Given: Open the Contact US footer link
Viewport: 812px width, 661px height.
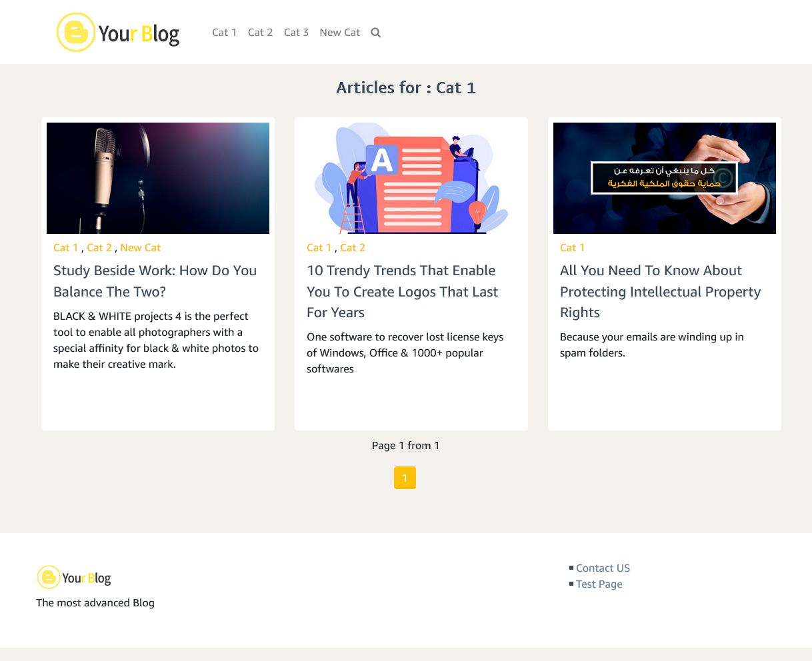Looking at the screenshot, I should tap(603, 568).
